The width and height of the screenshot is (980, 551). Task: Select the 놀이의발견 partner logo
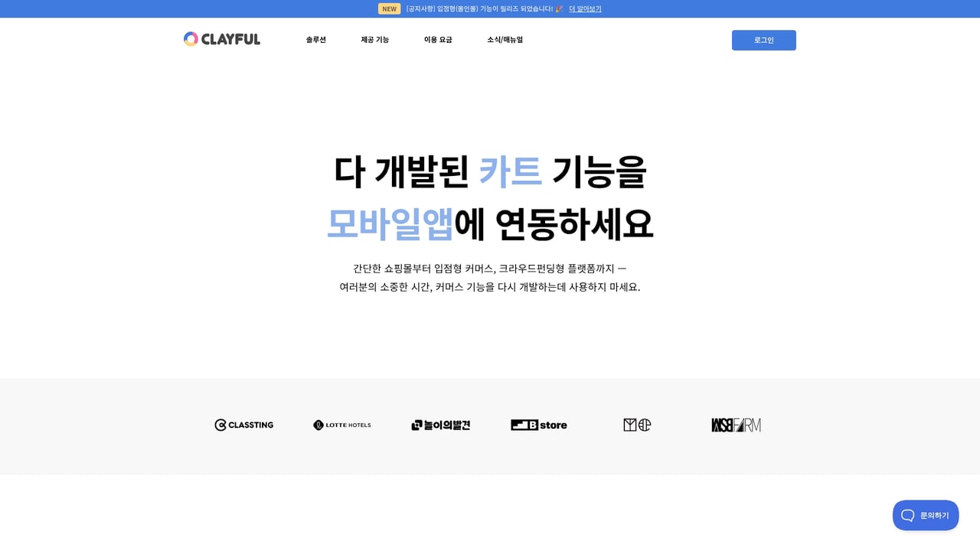click(440, 425)
